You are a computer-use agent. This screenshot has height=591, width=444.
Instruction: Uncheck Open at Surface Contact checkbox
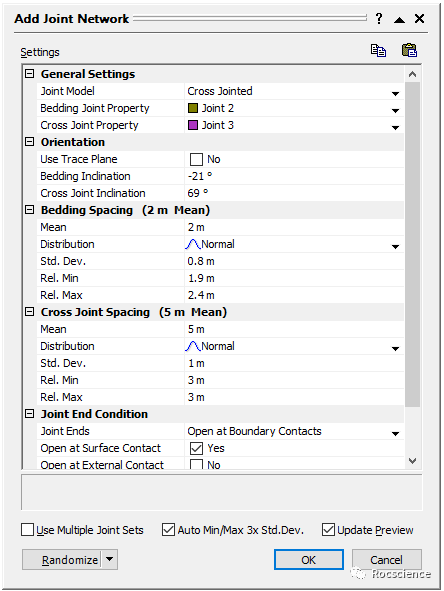(196, 448)
